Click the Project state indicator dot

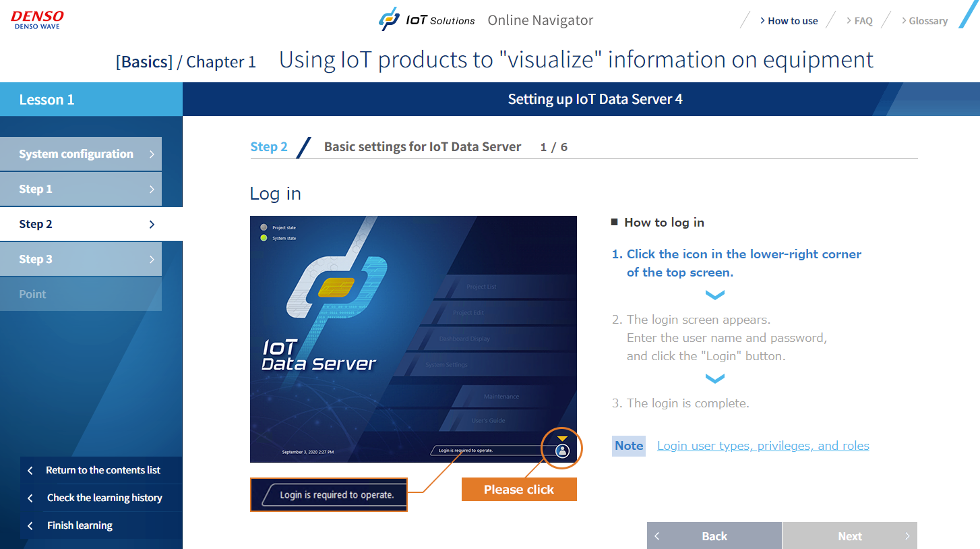click(x=264, y=228)
